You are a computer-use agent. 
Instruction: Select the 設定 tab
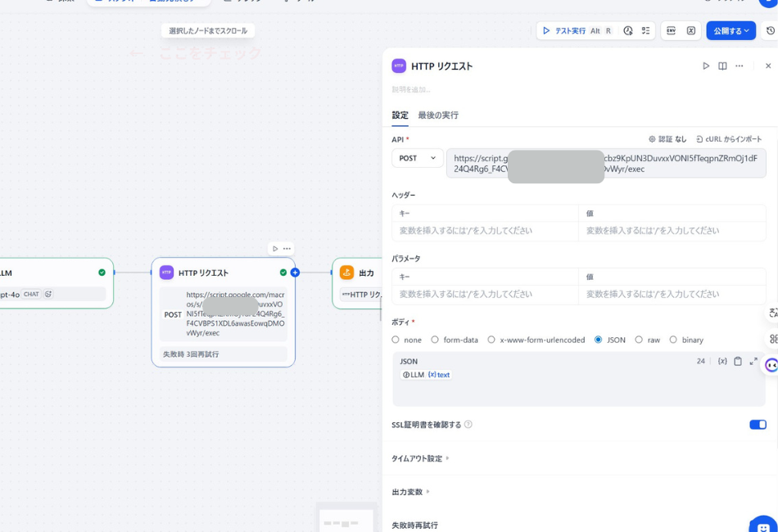point(400,115)
